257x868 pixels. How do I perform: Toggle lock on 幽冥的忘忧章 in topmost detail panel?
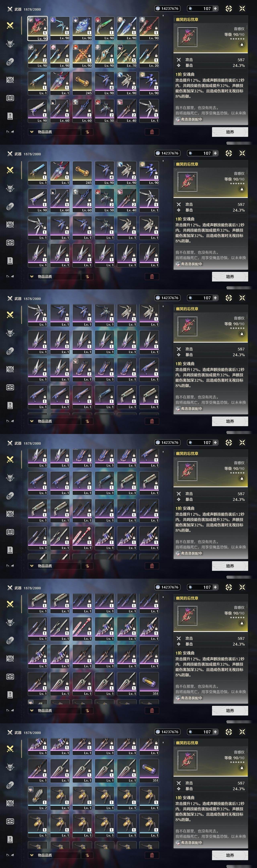(242, 44)
